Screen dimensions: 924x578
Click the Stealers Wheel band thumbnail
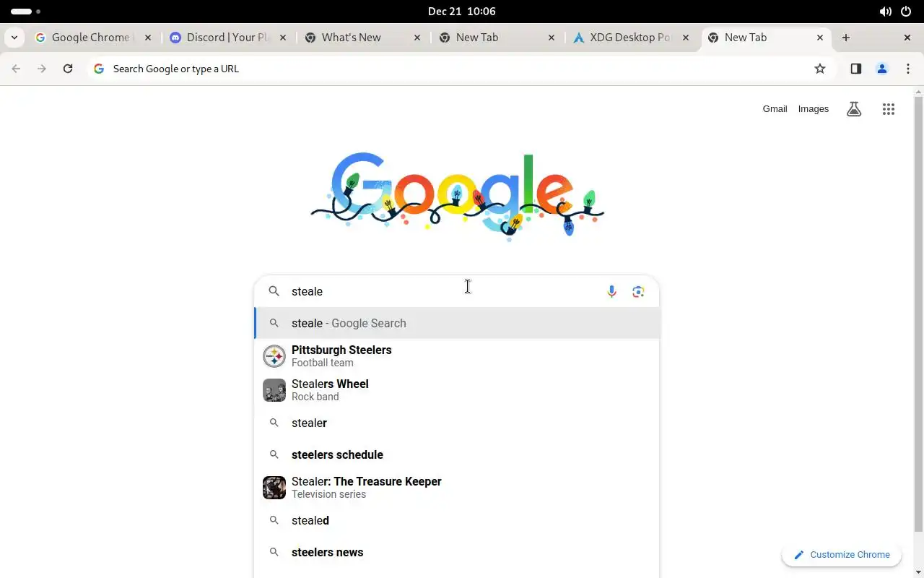click(274, 390)
